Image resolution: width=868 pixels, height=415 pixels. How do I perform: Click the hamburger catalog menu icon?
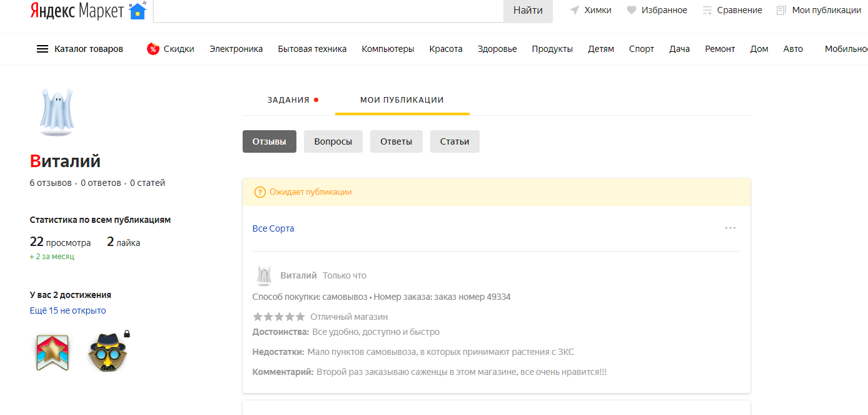coord(43,49)
